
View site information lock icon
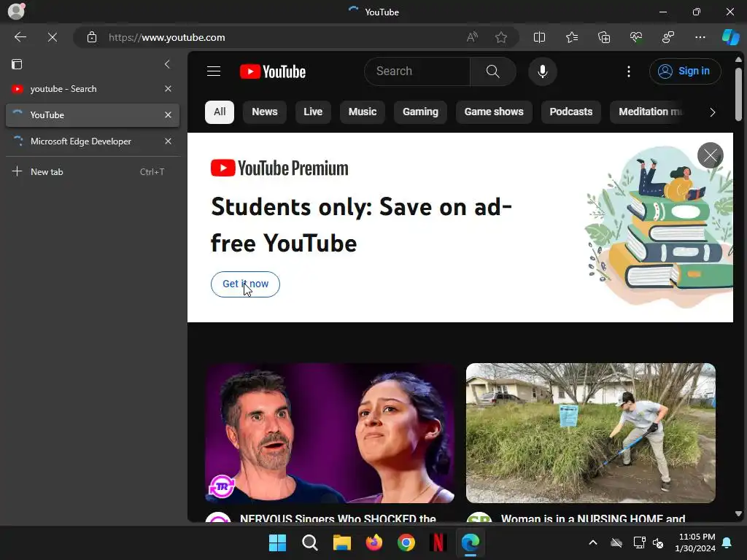[x=92, y=37]
